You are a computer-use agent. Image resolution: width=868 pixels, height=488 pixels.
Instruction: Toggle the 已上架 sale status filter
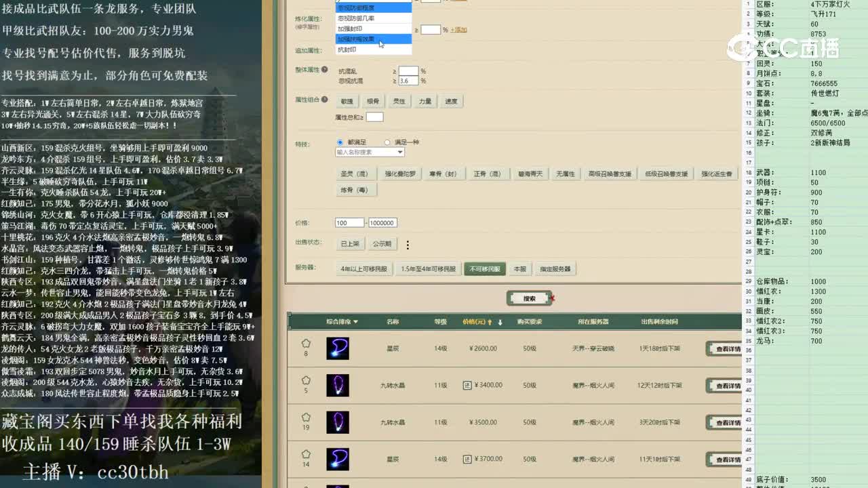coord(350,244)
